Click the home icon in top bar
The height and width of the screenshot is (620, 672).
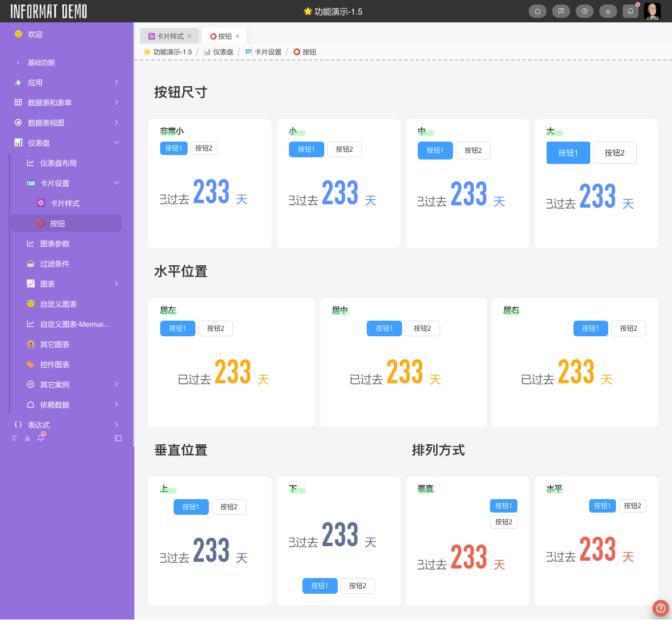(x=537, y=11)
